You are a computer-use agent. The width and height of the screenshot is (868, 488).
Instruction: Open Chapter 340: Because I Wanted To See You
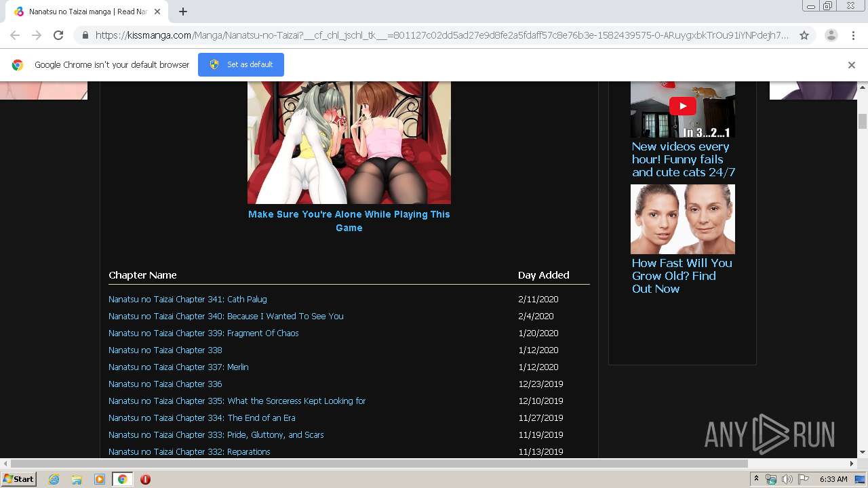click(226, 316)
